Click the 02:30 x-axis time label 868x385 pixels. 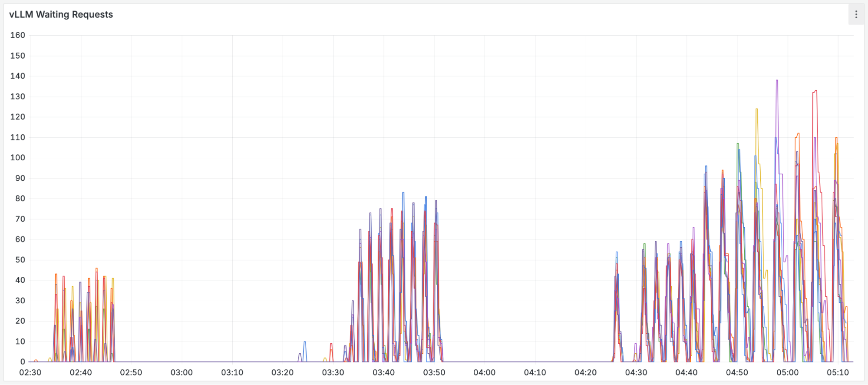click(x=30, y=372)
